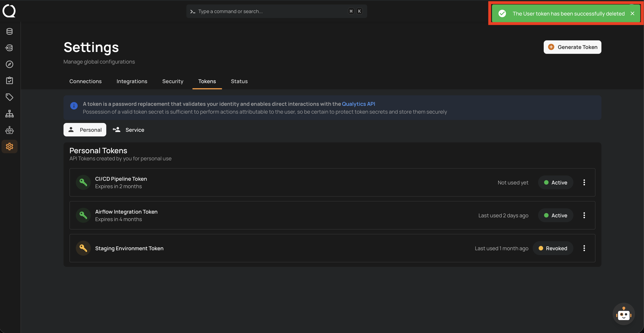Click the Qualytics logo in the top corner

click(9, 11)
